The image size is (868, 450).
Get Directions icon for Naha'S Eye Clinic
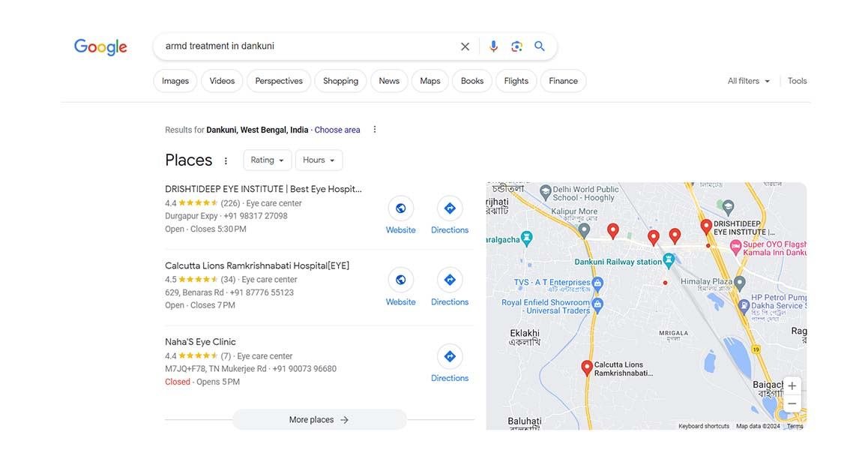pyautogui.click(x=450, y=356)
